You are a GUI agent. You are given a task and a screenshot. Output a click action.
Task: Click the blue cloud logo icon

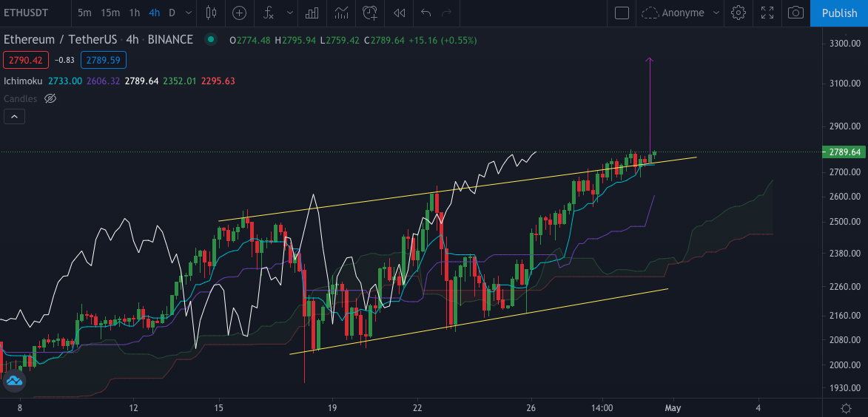(14, 381)
